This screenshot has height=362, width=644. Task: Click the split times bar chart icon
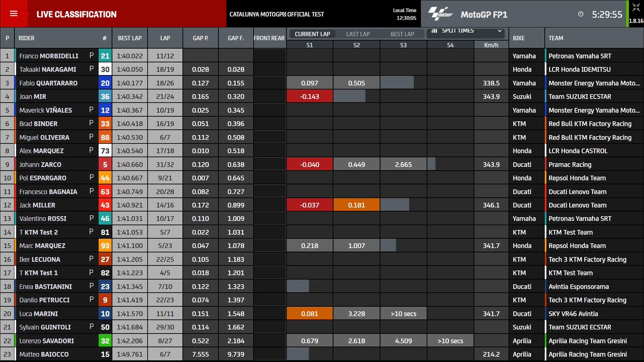[434, 31]
